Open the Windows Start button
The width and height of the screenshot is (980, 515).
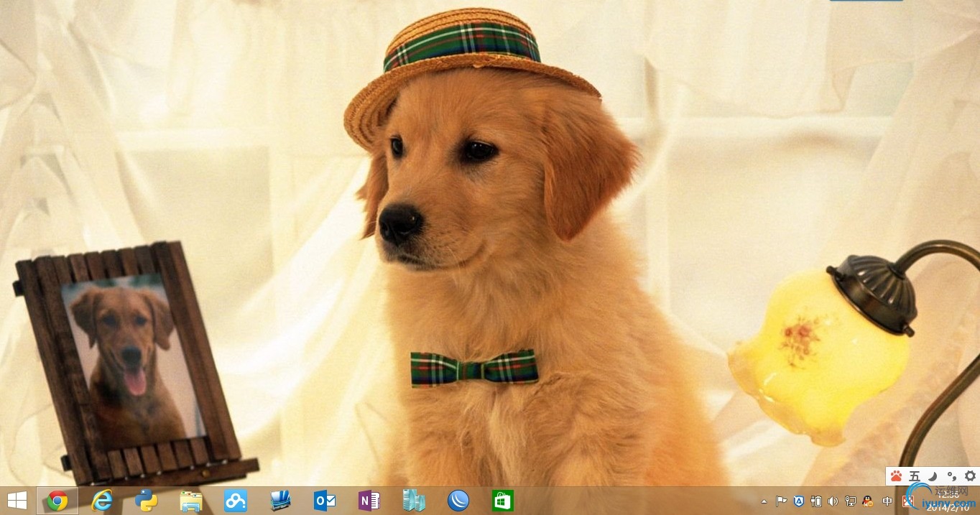17,501
